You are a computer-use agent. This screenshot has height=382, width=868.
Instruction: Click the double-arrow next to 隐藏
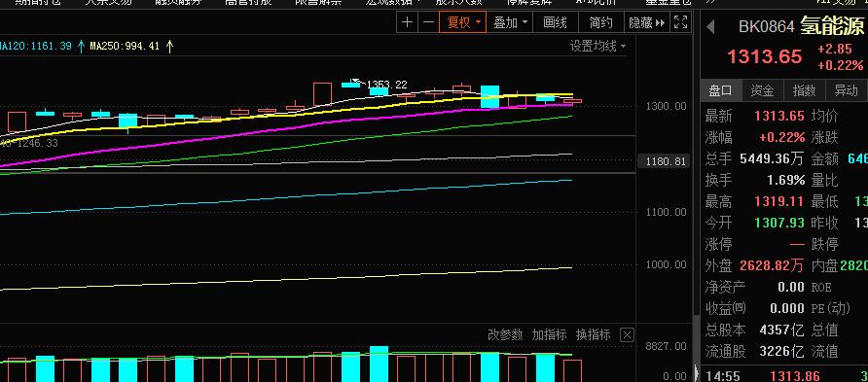(660, 22)
